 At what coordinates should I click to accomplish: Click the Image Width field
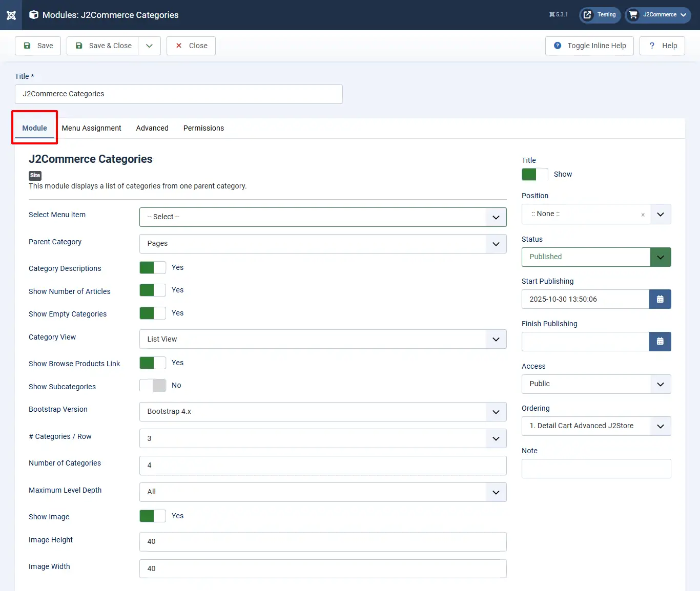pos(323,568)
